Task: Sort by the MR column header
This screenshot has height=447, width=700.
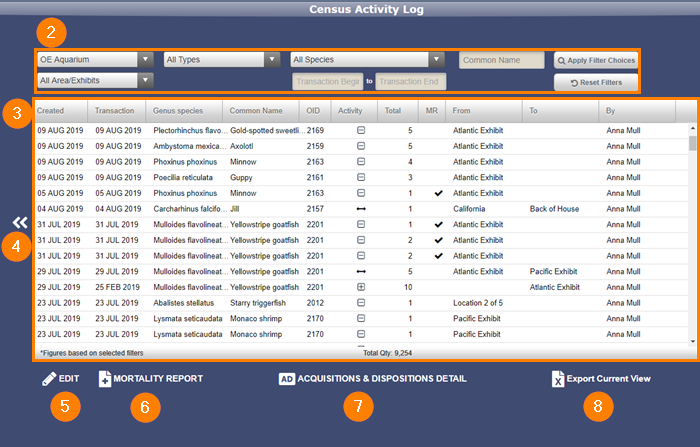Action: click(432, 111)
